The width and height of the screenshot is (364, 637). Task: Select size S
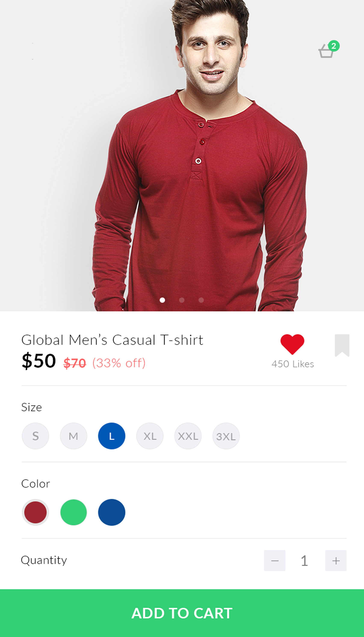[36, 436]
